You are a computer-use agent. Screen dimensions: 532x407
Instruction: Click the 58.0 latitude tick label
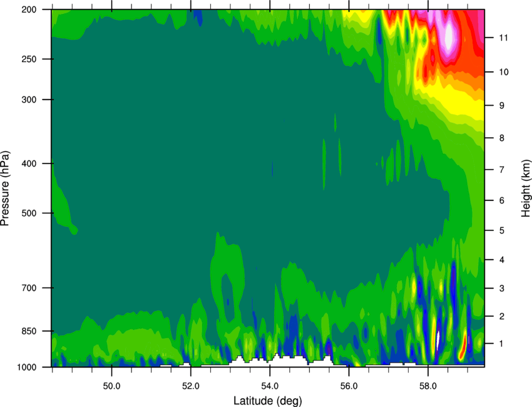(428, 386)
